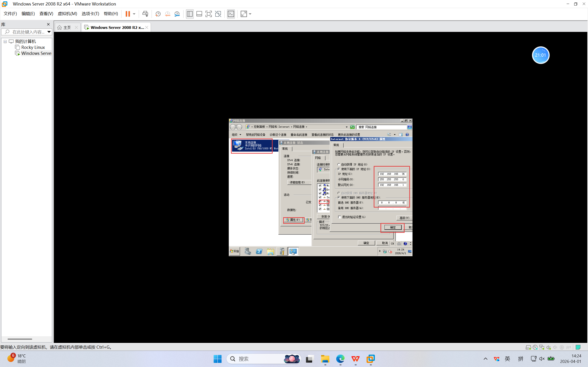The height and width of the screenshot is (367, 588).
Task: Open the snapshot manager icon
Action: [x=177, y=14]
